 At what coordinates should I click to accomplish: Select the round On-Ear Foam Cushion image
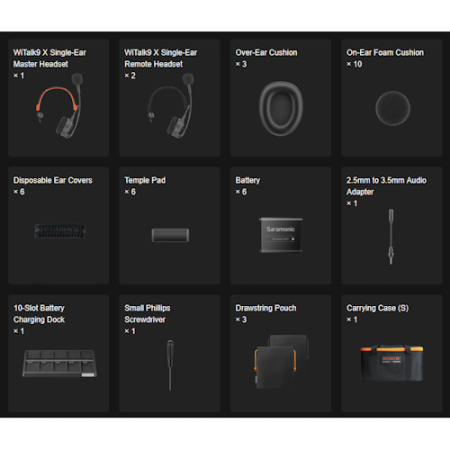pyautogui.click(x=392, y=108)
